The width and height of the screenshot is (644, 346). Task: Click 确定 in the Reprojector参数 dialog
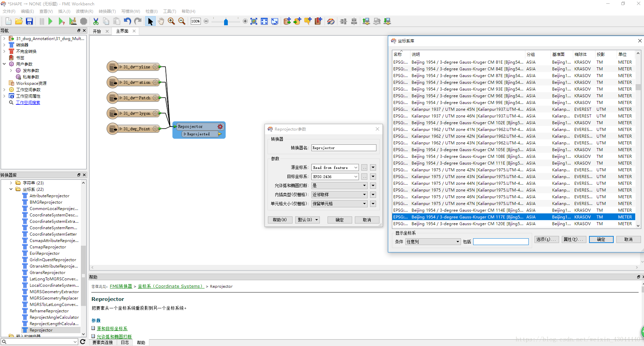339,220
